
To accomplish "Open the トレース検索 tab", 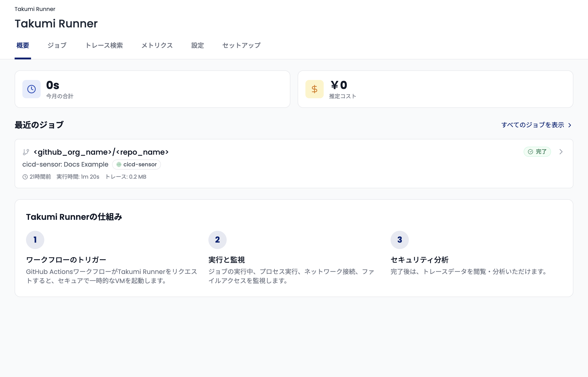I will (x=104, y=45).
